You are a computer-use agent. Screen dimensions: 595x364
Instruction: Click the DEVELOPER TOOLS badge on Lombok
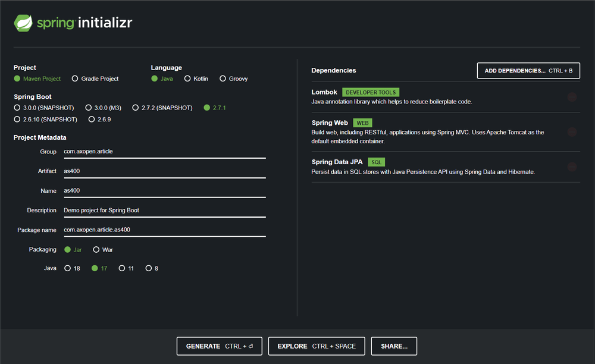(x=371, y=92)
